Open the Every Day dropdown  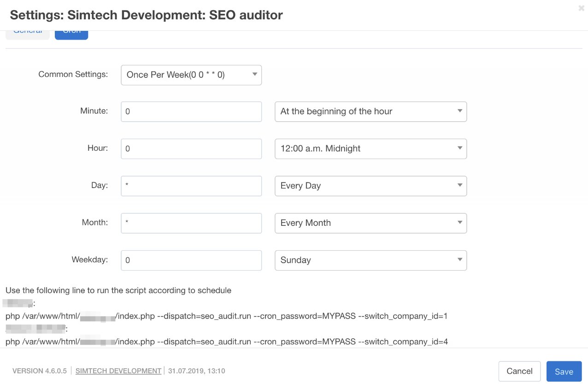coord(370,186)
